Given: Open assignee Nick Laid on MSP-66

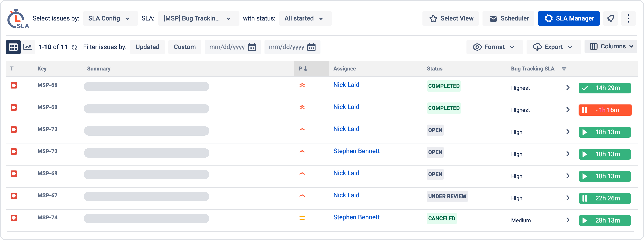Looking at the screenshot, I should pyautogui.click(x=346, y=85).
